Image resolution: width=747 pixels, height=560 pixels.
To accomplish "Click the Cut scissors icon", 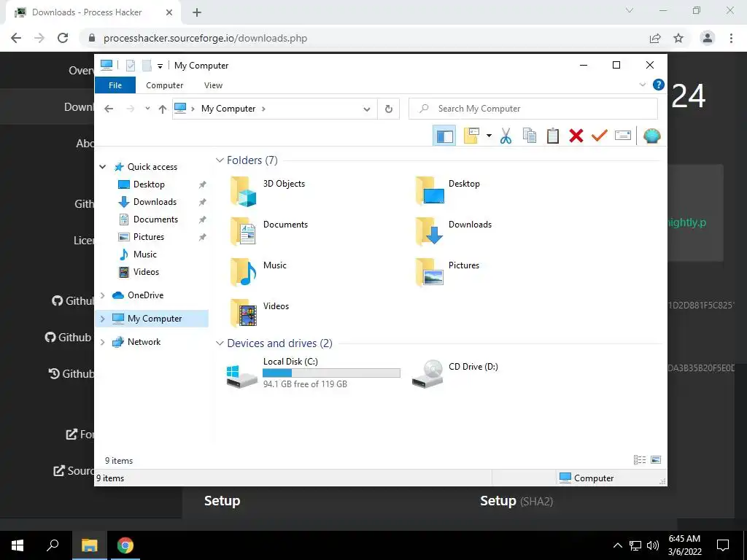I will (506, 136).
